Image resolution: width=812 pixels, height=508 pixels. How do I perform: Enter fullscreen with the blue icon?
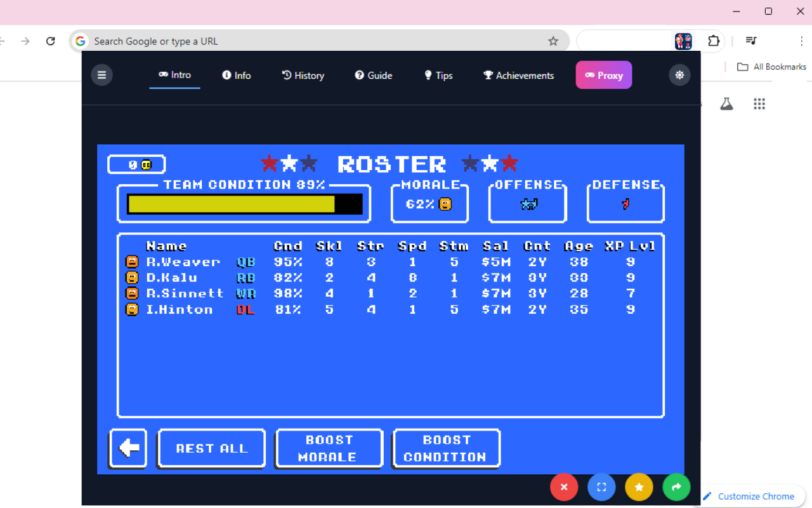click(601, 487)
